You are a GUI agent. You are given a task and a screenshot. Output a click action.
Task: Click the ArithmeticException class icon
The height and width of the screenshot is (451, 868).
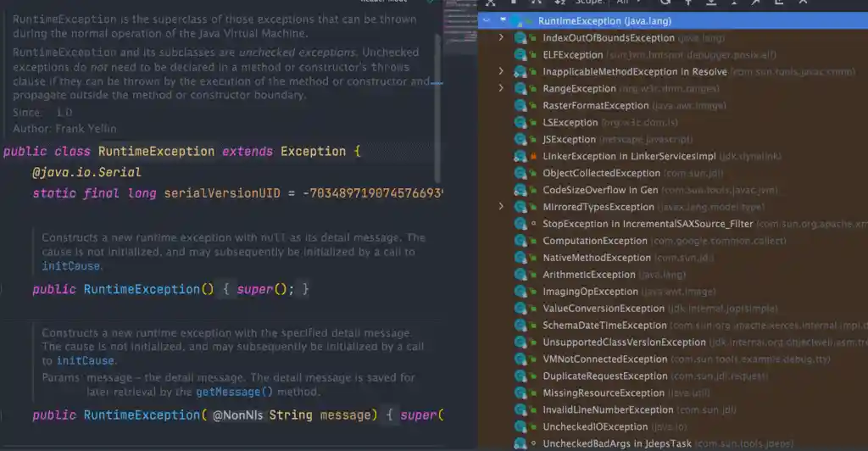point(521,275)
